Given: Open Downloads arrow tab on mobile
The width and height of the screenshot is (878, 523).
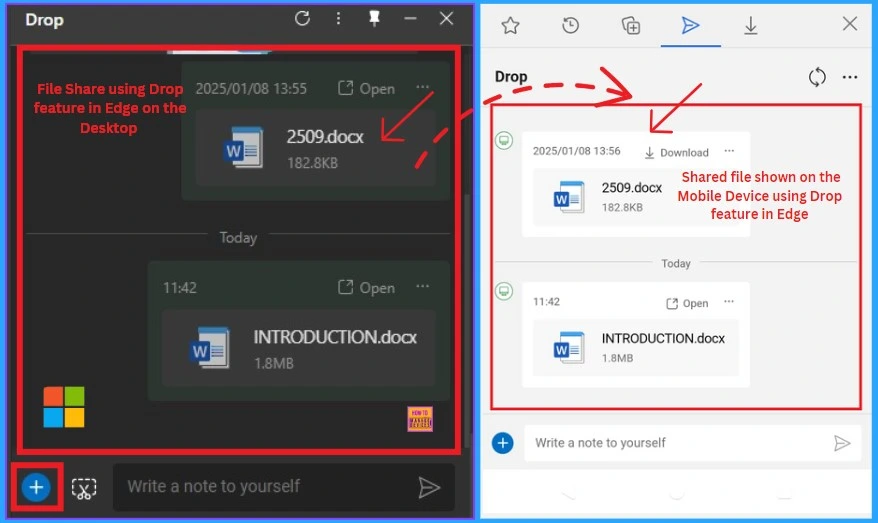Looking at the screenshot, I should coord(751,25).
